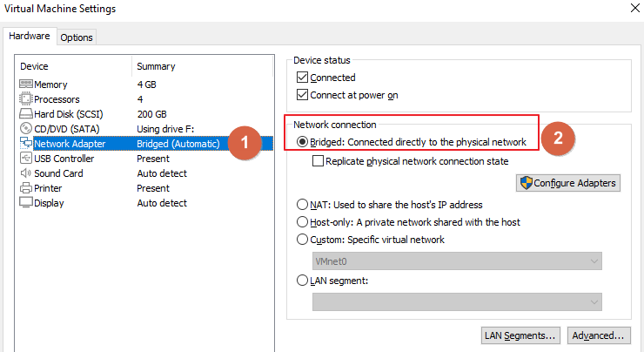Select the Hard Disk (SCSI) icon

pos(26,113)
